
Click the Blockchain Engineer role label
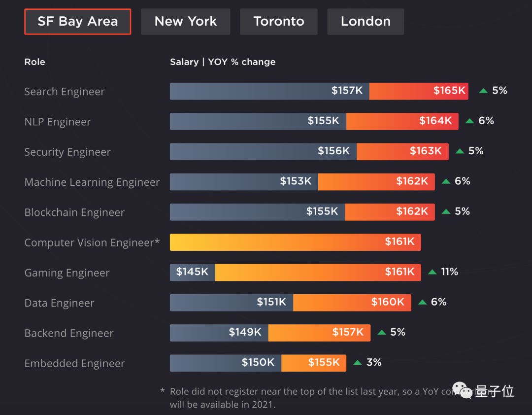click(74, 212)
